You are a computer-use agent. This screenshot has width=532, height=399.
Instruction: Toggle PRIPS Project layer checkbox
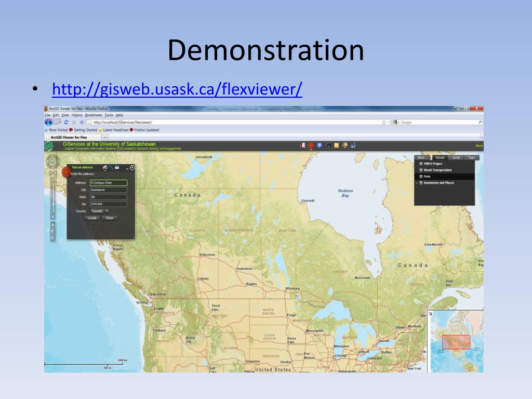coord(421,164)
